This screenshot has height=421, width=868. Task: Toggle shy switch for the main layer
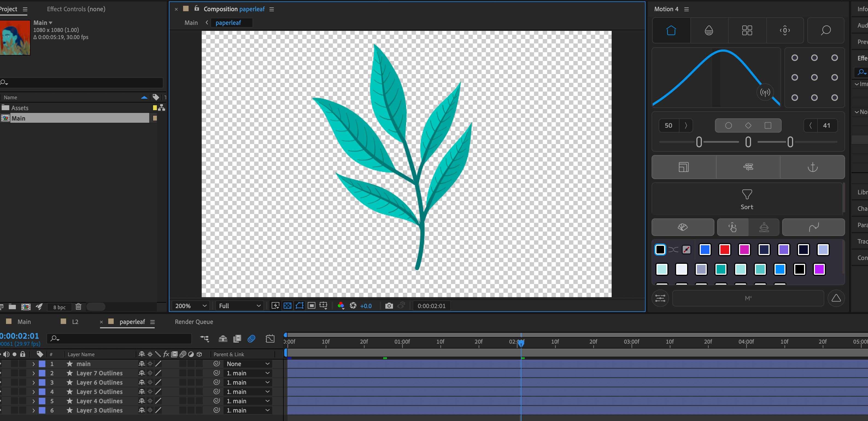pos(142,364)
